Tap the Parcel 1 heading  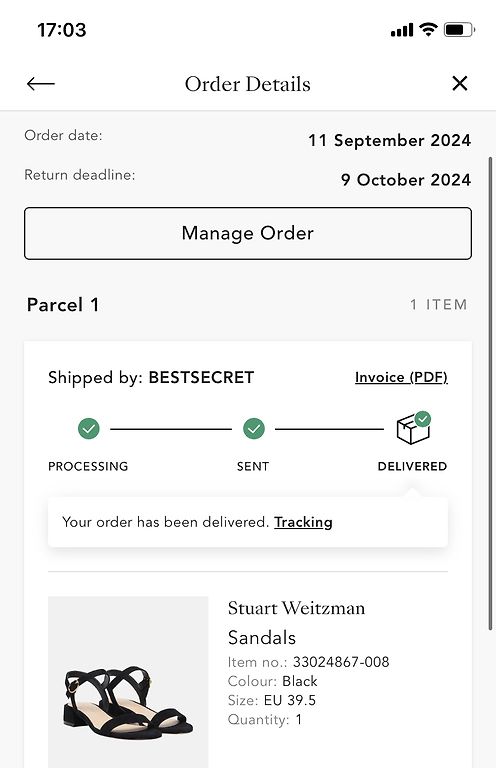pos(63,305)
